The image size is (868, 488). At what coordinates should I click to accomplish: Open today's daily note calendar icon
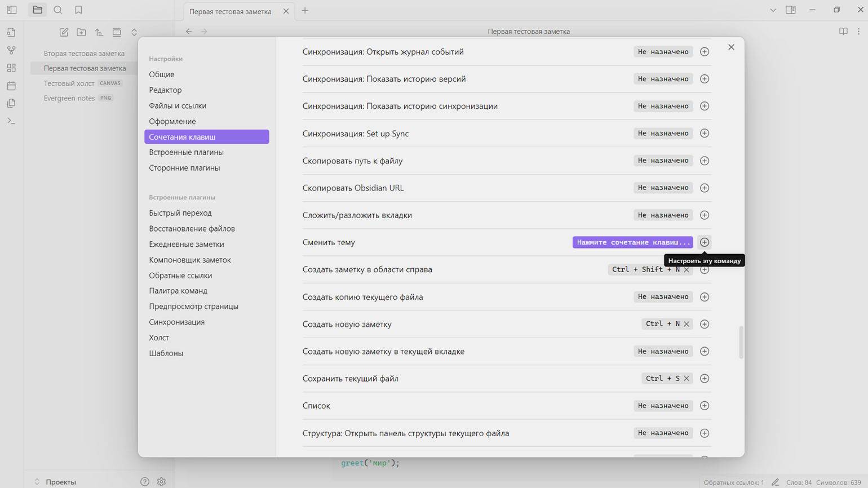pyautogui.click(x=11, y=86)
